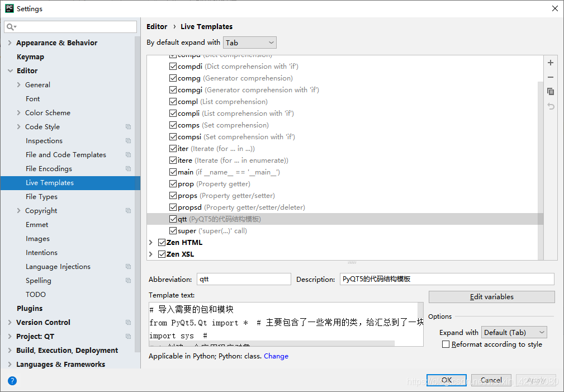Expand the Build, Execution, Deployment section
The image size is (564, 392).
tap(10, 350)
